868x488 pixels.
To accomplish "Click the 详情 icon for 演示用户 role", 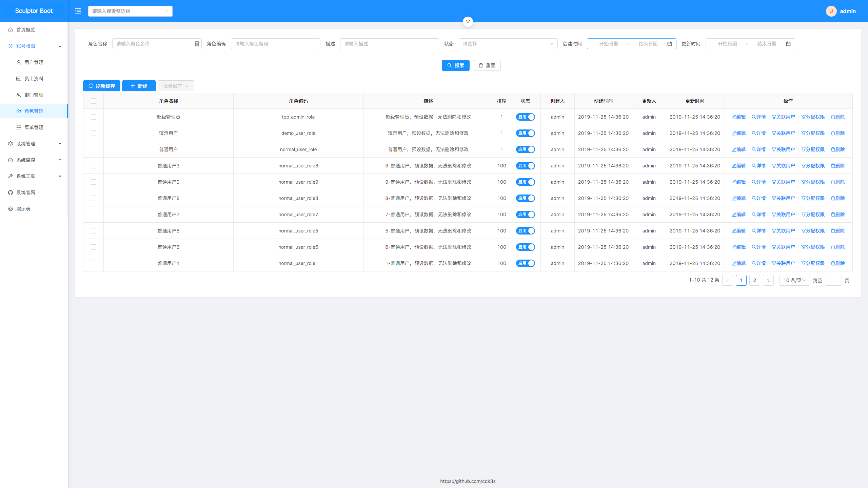I will (760, 133).
